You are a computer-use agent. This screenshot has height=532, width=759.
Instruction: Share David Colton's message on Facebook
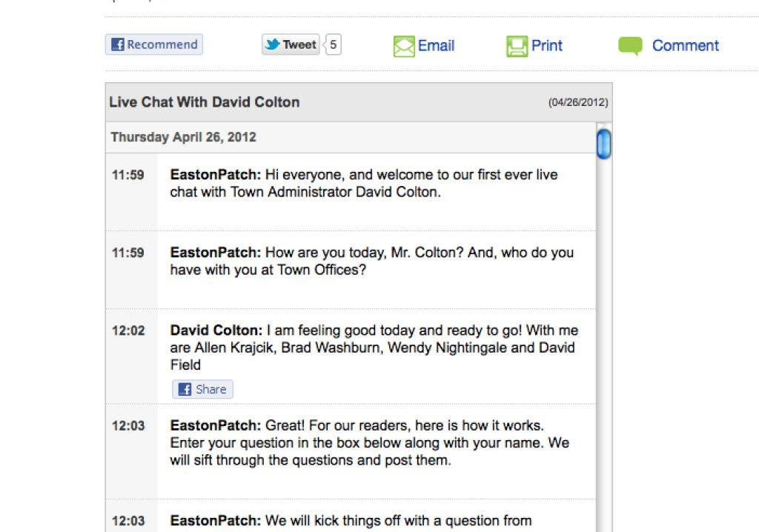[x=203, y=389]
